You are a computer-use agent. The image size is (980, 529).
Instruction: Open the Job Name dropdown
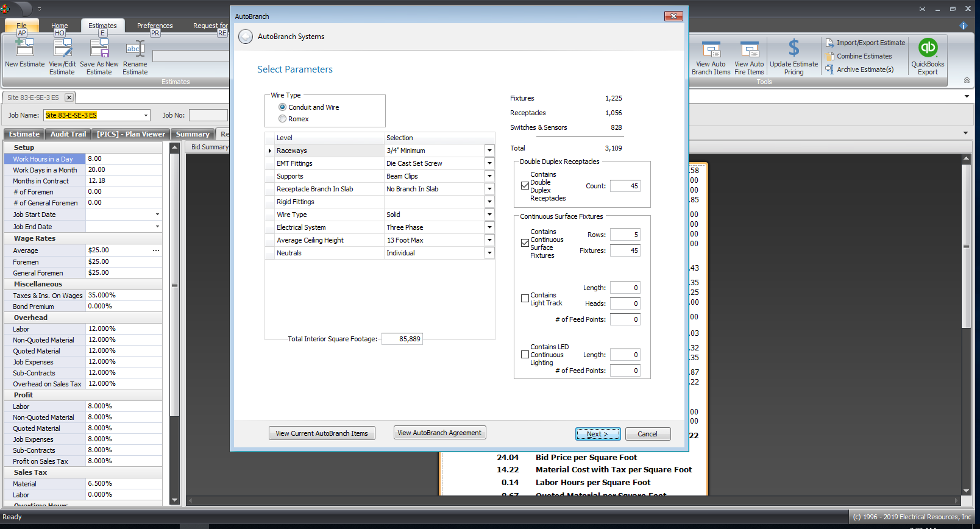(x=146, y=115)
